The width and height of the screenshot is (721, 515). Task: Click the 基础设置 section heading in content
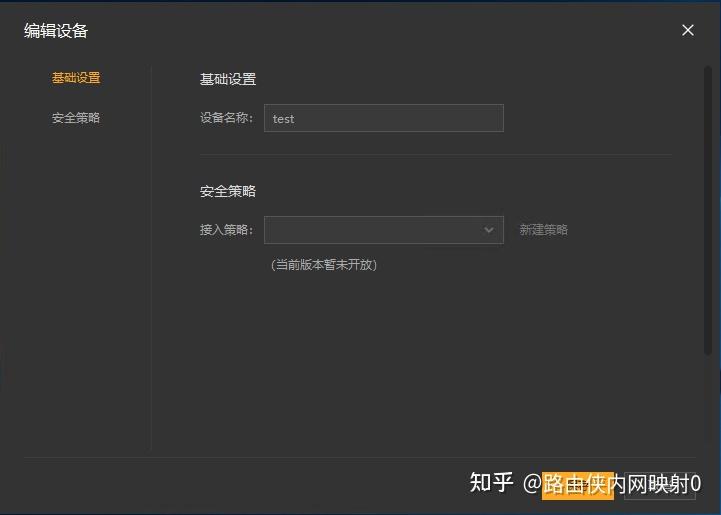(228, 80)
